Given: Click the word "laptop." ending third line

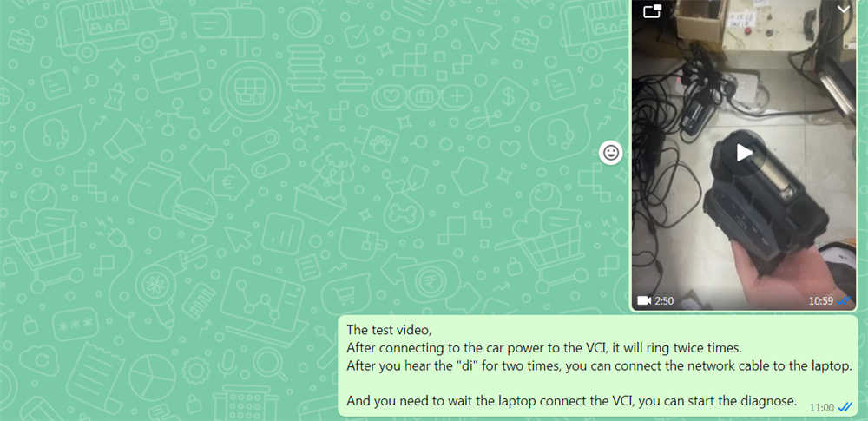Looking at the screenshot, I should (x=832, y=366).
